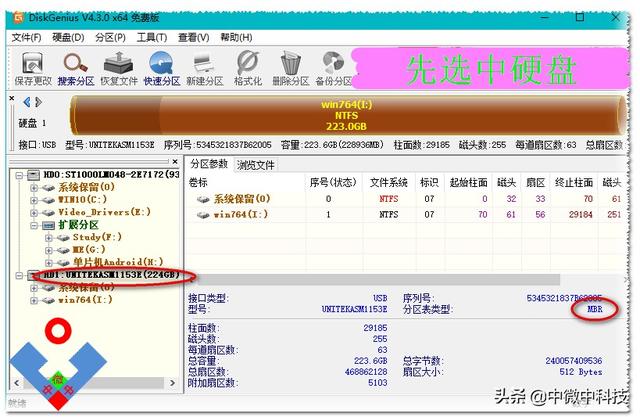Open the 工具(T) menu

tap(152, 38)
